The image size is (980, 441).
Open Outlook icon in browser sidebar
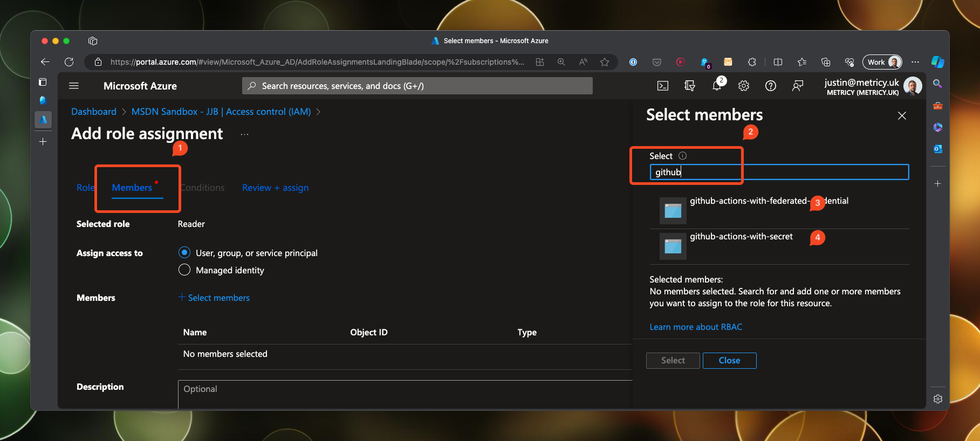click(x=938, y=149)
